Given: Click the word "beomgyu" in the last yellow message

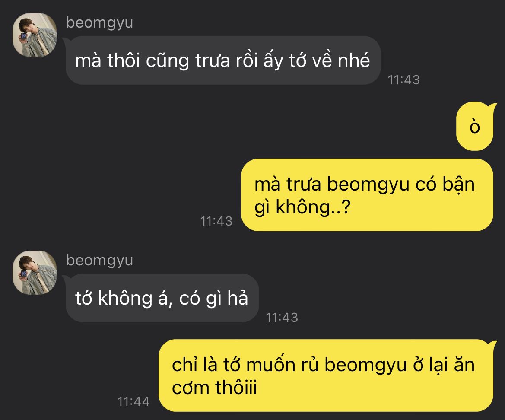Looking at the screenshot, I should [x=365, y=366].
